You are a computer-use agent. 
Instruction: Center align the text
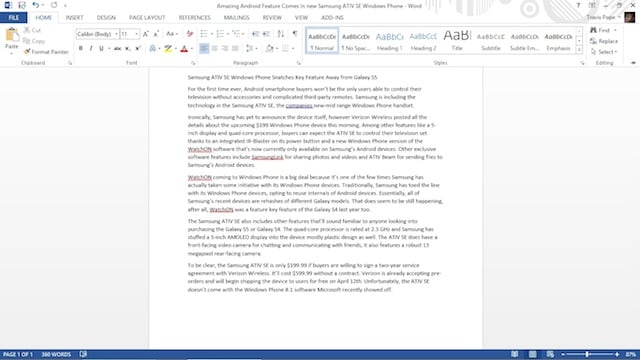[x=214, y=49]
